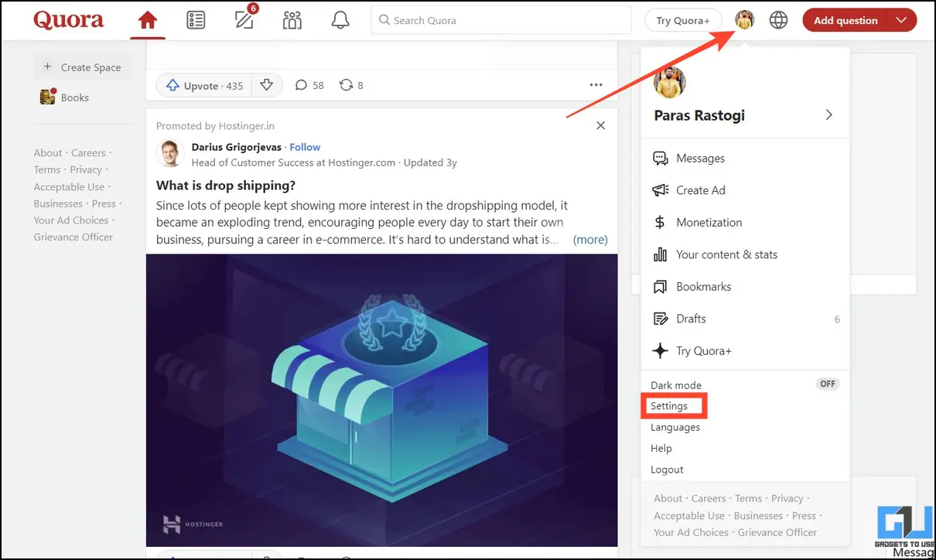Open the globe language icon

[x=778, y=20]
